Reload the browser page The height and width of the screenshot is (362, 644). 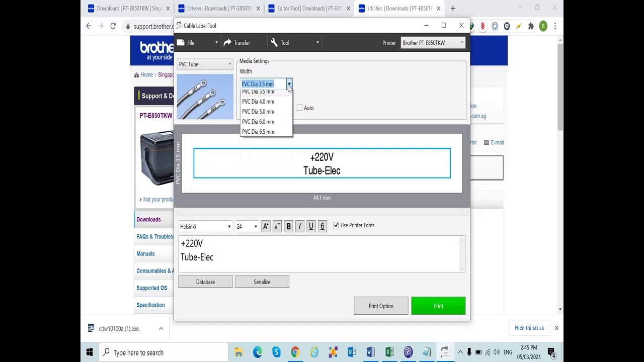pyautogui.click(x=113, y=26)
